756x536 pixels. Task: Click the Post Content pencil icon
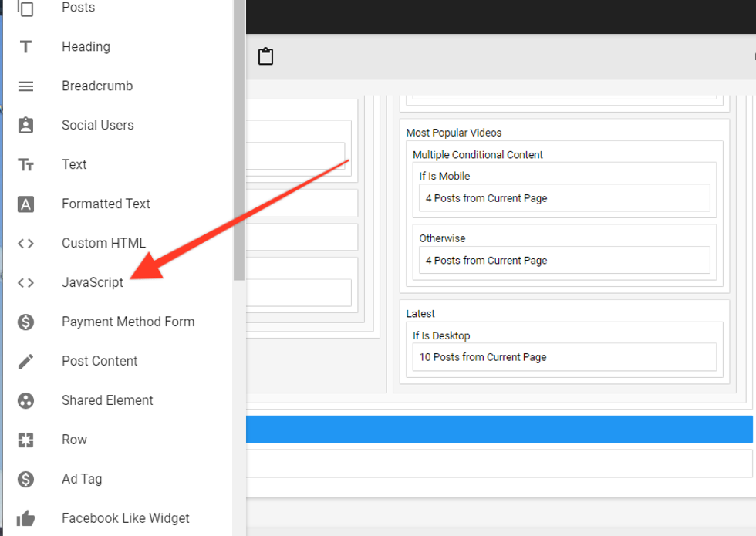click(25, 362)
